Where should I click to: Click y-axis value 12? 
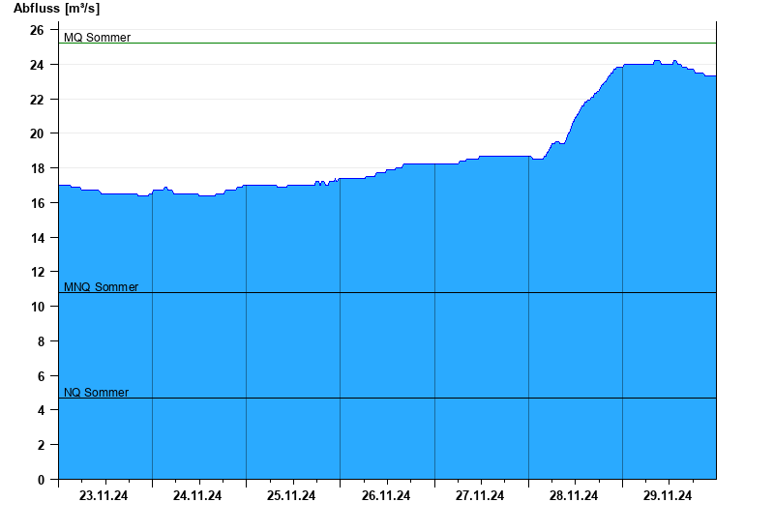[x=37, y=272]
